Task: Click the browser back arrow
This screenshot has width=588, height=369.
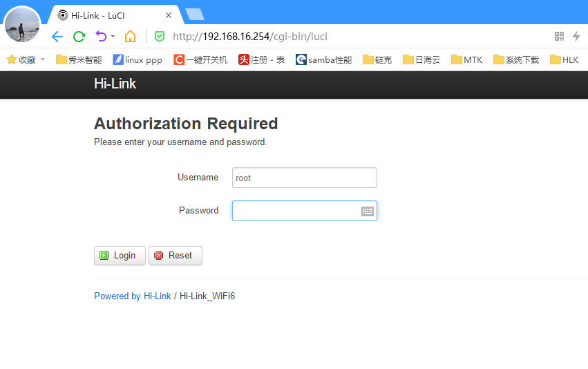Action: click(x=57, y=37)
